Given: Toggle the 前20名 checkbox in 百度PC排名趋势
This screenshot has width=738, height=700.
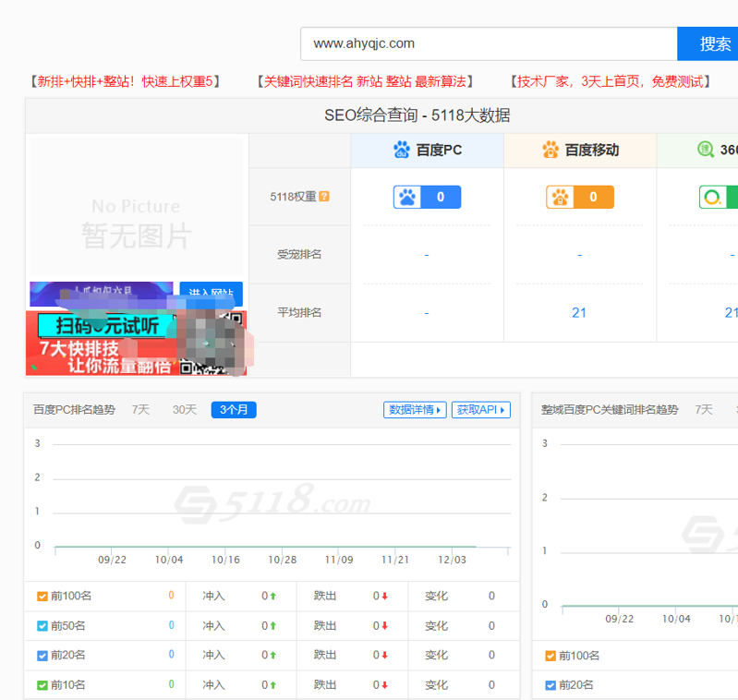Looking at the screenshot, I should 42,656.
